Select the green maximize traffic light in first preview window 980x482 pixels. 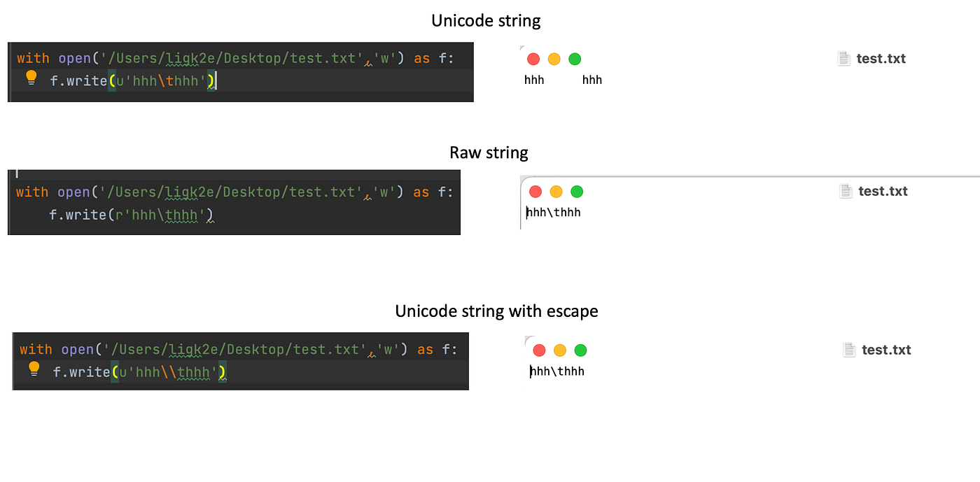(575, 59)
